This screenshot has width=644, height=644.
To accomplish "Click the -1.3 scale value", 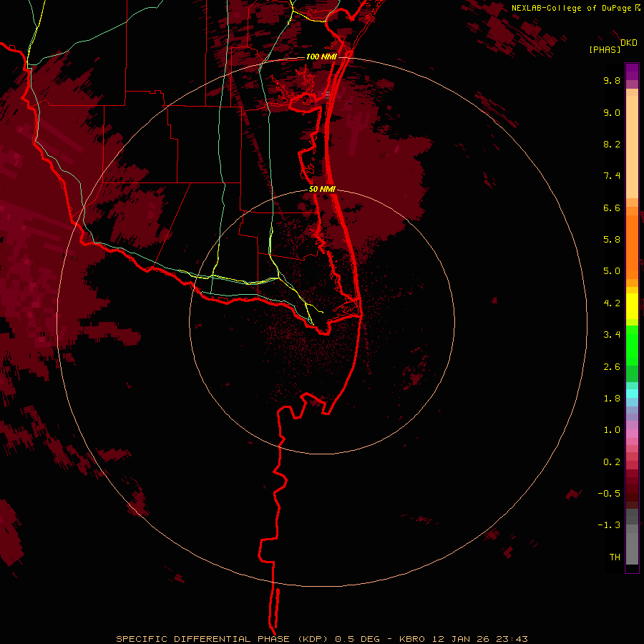I will pyautogui.click(x=609, y=525).
